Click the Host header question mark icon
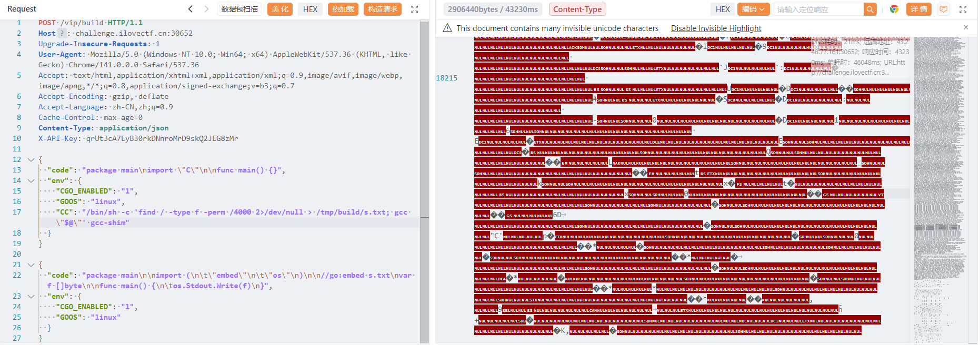This screenshot has width=980, height=345. pyautogui.click(x=62, y=33)
